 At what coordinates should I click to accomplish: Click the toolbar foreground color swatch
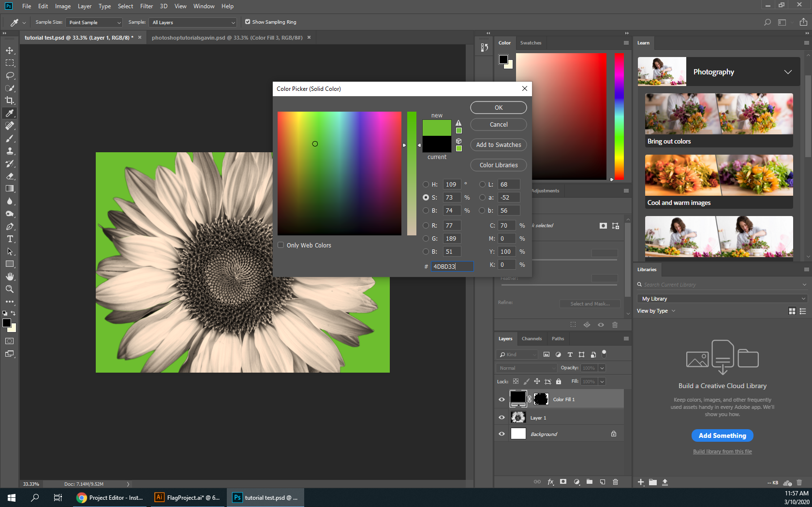7,323
